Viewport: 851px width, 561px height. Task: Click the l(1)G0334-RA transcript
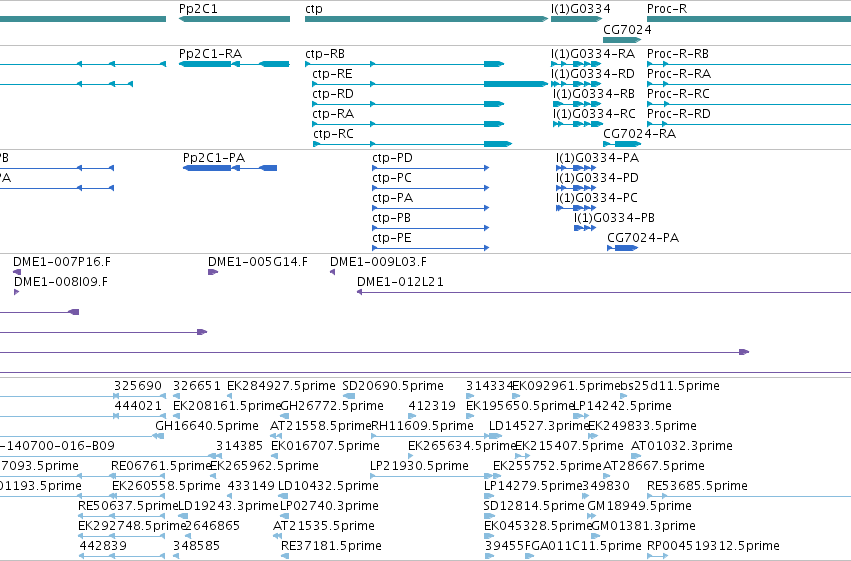[576, 64]
